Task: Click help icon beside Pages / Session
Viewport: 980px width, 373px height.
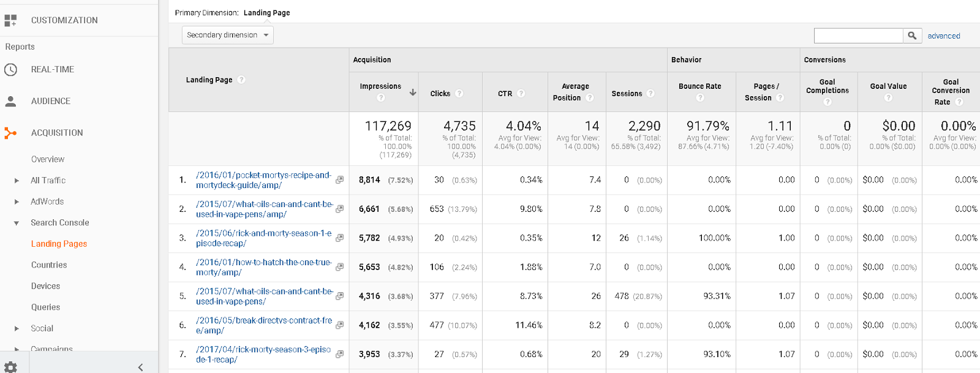Action: tap(780, 97)
